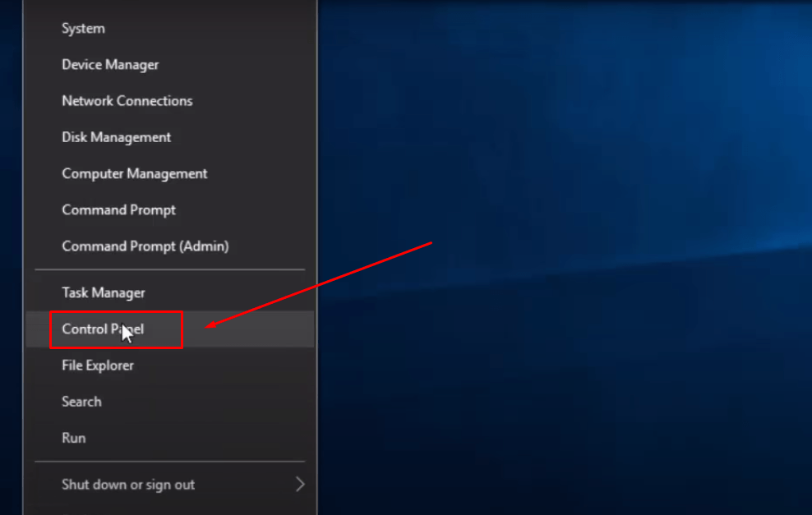This screenshot has height=515, width=812.
Task: Open Computer Management
Action: (170, 173)
